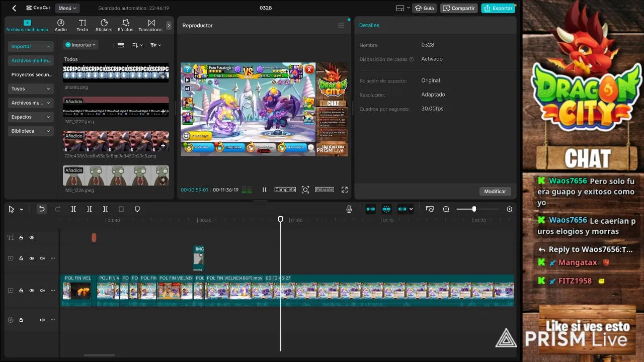Add IMG_1222.jpeg with its plus icon
The width and height of the screenshot is (644, 362).
(163, 112)
